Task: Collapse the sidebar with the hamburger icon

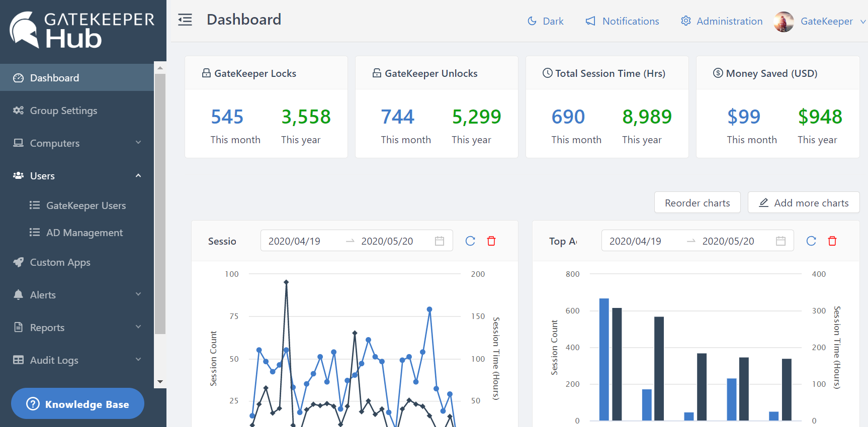Action: coord(185,20)
